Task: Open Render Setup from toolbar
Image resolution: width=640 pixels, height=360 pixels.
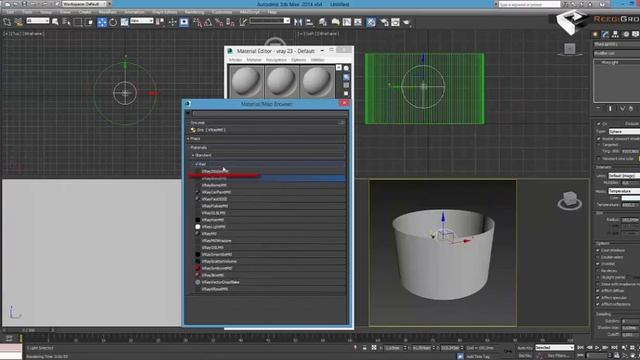Action: tap(384, 22)
